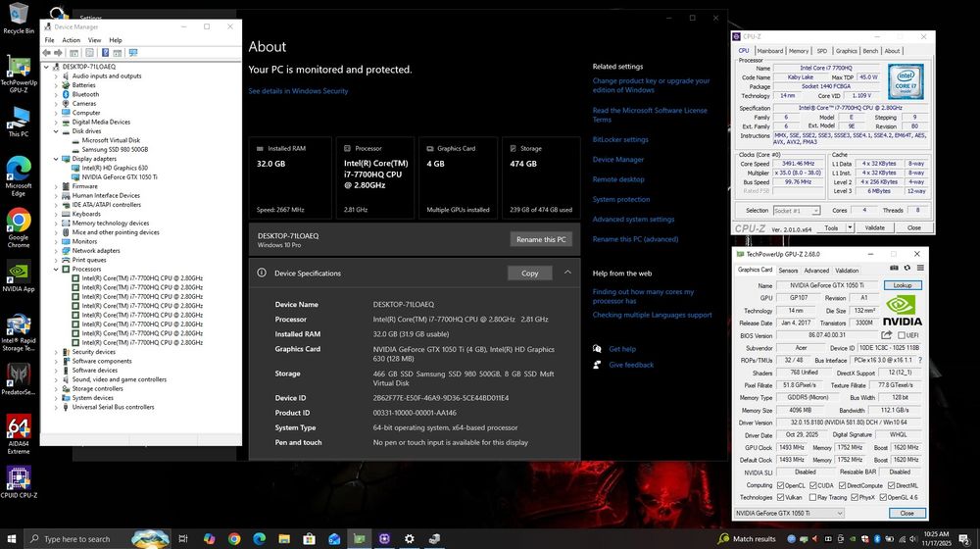This screenshot has width=980, height=549.
Task: Select NVIDIA GeForce GTX 1050 Ti in Device Manager
Action: pos(120,177)
